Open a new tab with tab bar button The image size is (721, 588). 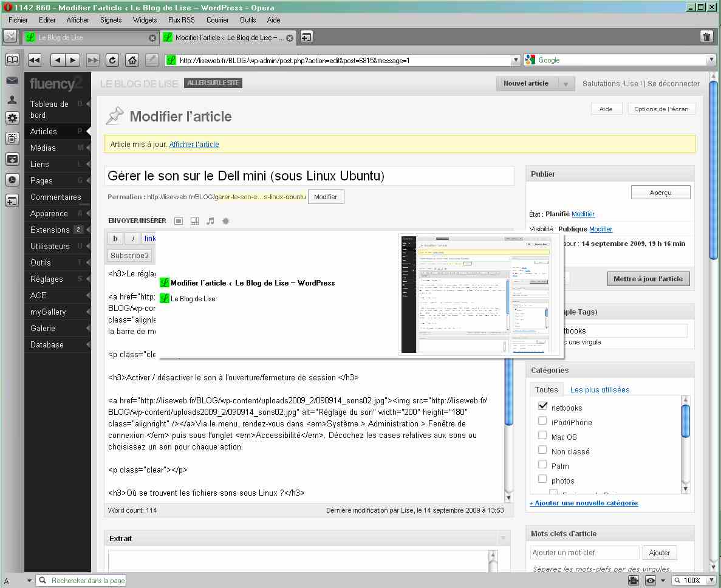[307, 37]
